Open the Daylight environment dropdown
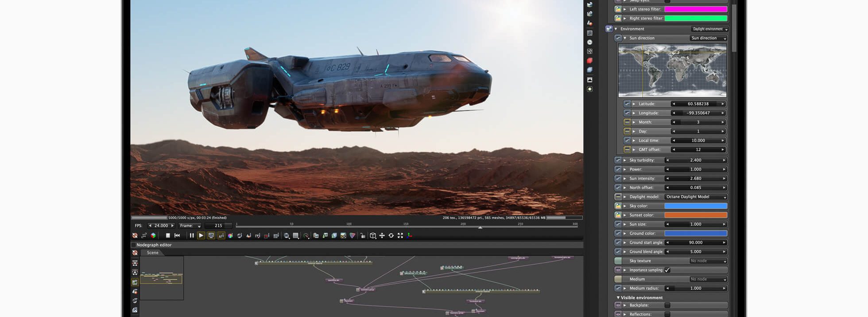This screenshot has height=317, width=868. [x=710, y=29]
